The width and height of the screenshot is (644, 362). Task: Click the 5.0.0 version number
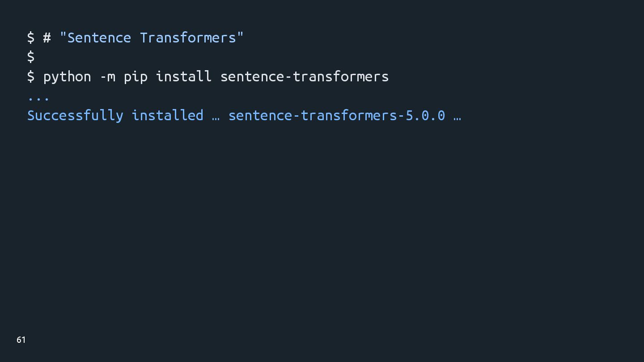click(425, 115)
